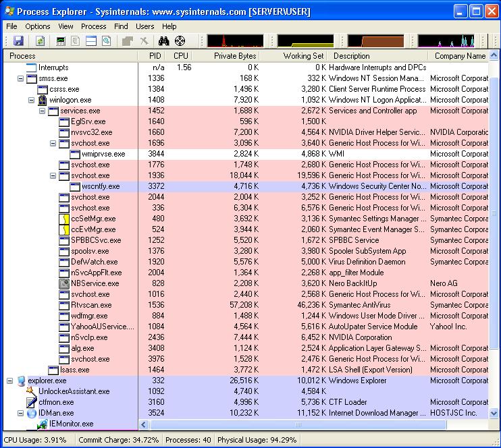Select the nvsvc32.exe process row
Screen dimensions: 501x448
246,132
